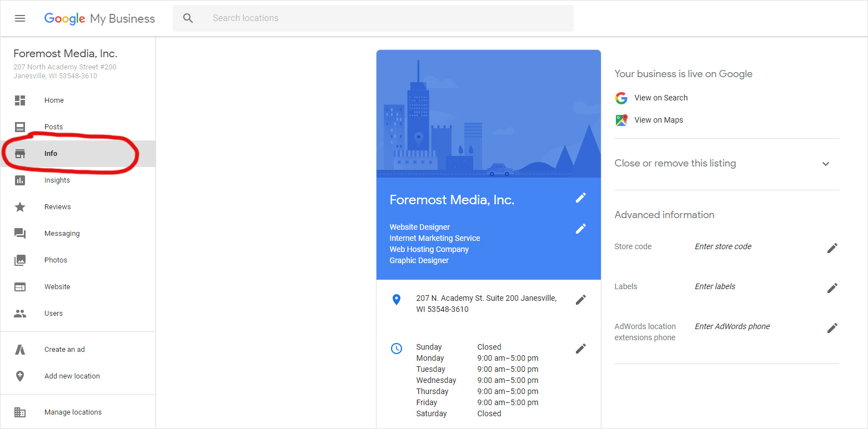Open View on Search

tap(660, 98)
